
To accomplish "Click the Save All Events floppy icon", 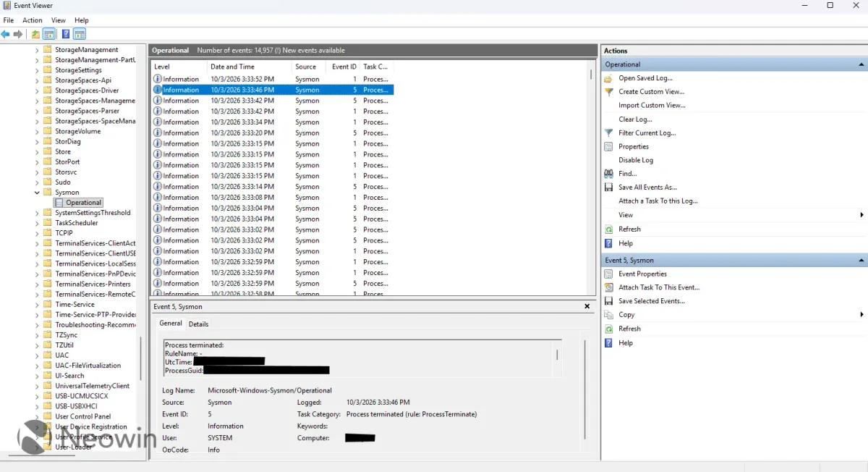I will point(608,187).
